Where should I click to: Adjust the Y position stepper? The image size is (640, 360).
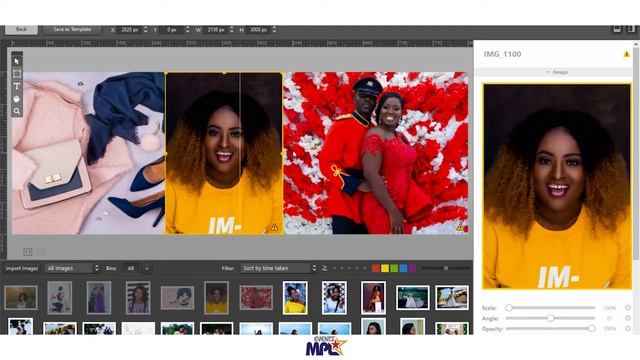click(x=187, y=30)
